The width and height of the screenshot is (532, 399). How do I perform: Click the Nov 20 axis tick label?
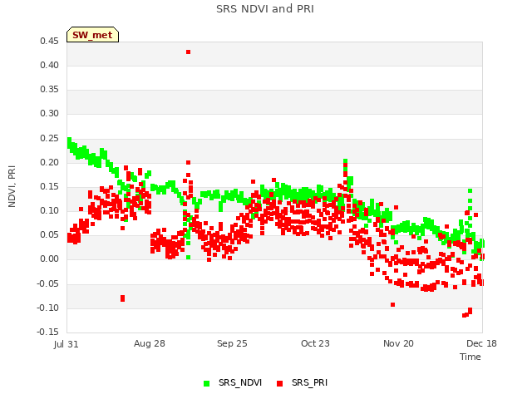398,343
